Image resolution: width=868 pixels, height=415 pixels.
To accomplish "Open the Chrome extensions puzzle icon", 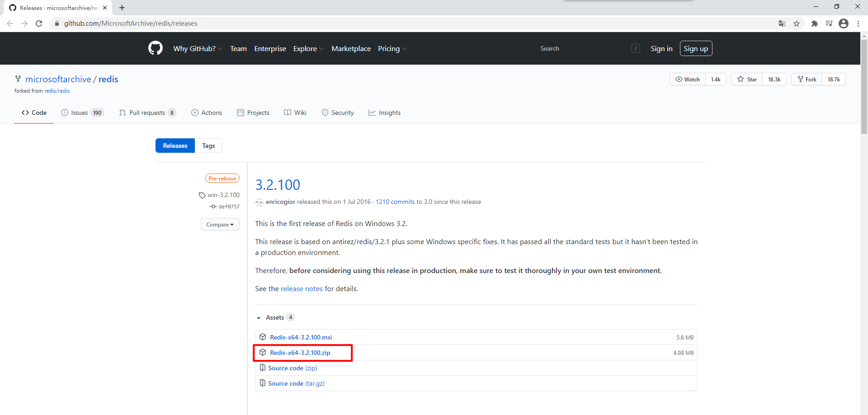I will tap(815, 24).
